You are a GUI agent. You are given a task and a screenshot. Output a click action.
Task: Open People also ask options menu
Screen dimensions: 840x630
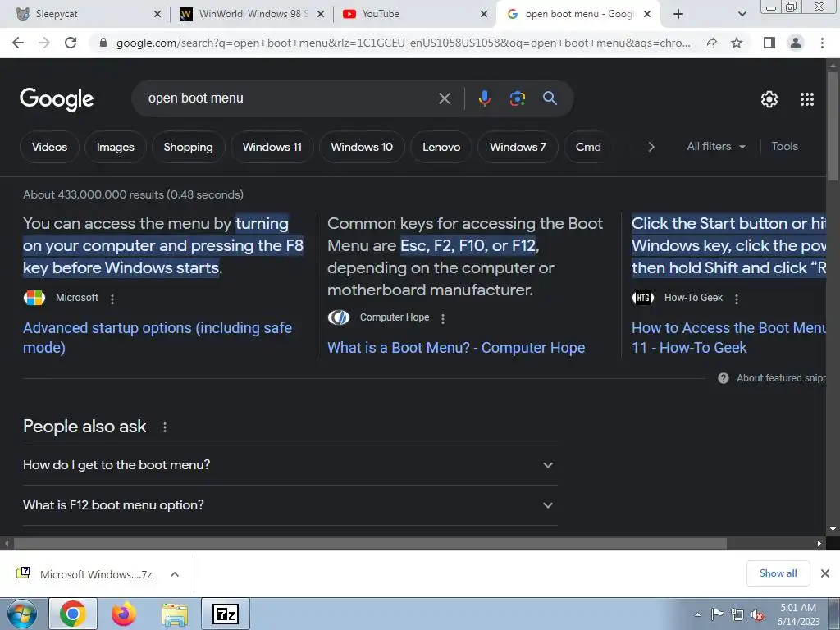tap(164, 427)
